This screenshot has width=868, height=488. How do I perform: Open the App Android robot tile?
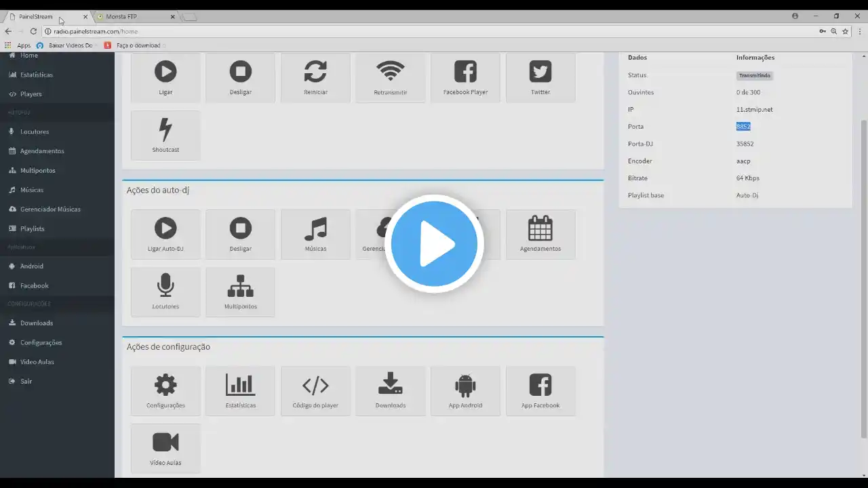[x=465, y=391]
